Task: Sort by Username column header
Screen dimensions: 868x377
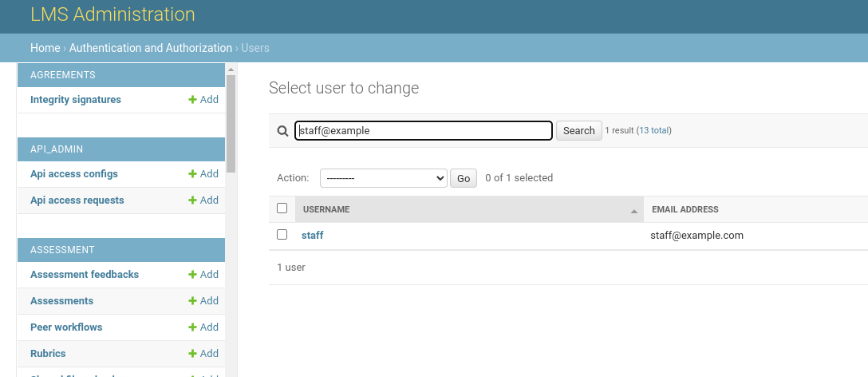Action: click(326, 209)
